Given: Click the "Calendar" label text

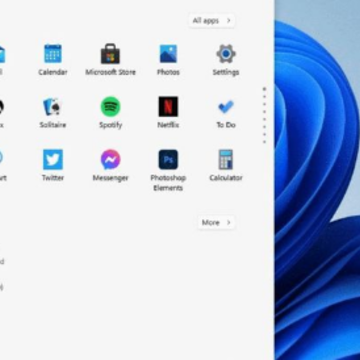Looking at the screenshot, I should click(x=53, y=72).
